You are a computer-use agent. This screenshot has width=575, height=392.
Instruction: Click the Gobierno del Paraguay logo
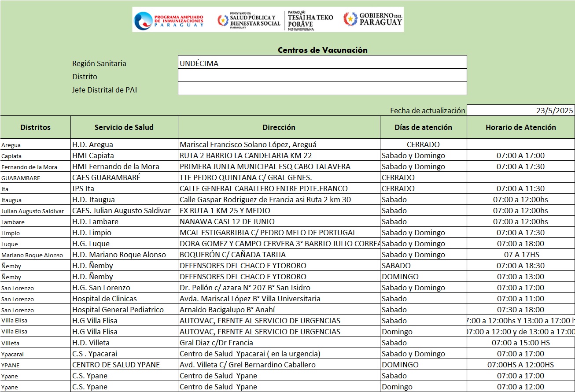(x=373, y=19)
